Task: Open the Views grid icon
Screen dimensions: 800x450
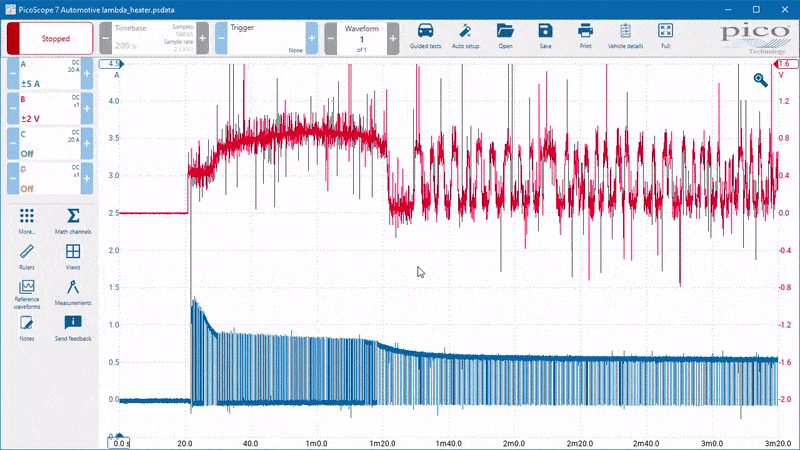Action: pyautogui.click(x=73, y=252)
